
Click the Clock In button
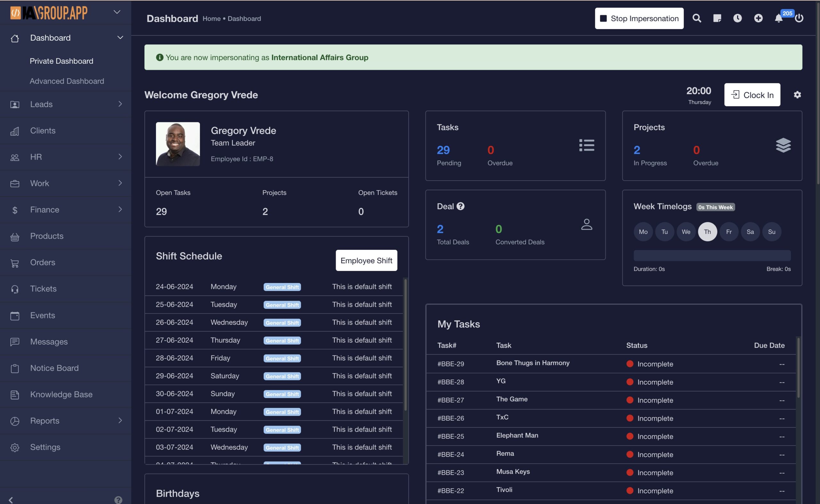coord(752,95)
